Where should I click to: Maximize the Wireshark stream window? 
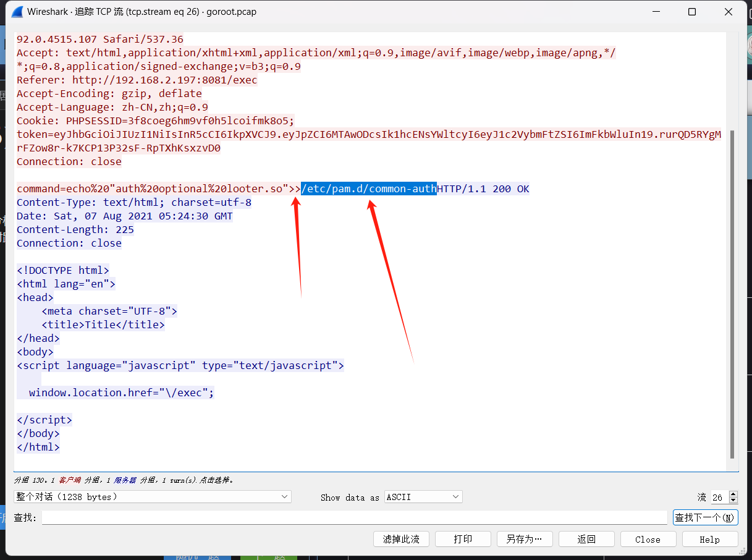click(x=692, y=12)
